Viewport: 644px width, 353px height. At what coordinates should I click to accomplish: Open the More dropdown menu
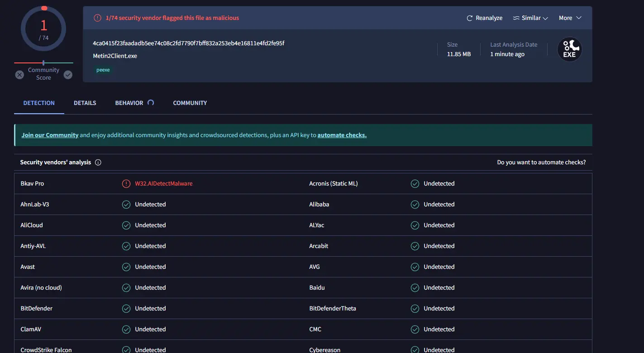(570, 18)
